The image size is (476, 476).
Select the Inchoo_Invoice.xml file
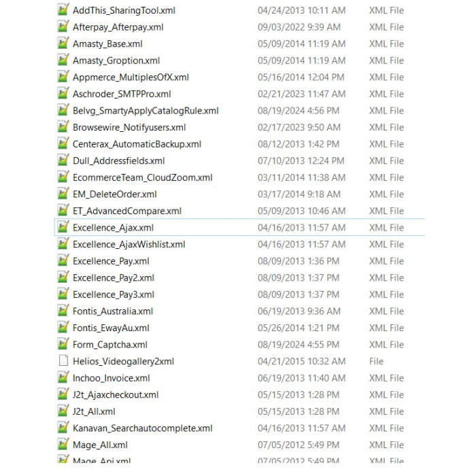(x=112, y=378)
